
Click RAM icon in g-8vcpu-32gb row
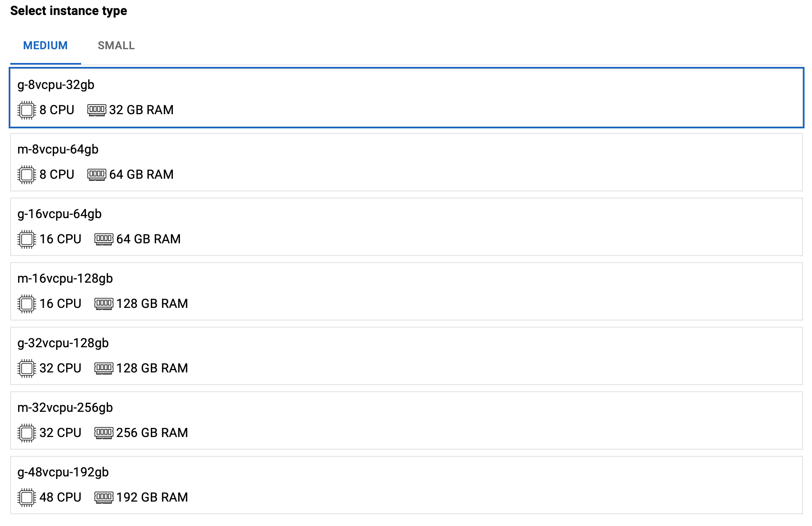pyautogui.click(x=96, y=110)
